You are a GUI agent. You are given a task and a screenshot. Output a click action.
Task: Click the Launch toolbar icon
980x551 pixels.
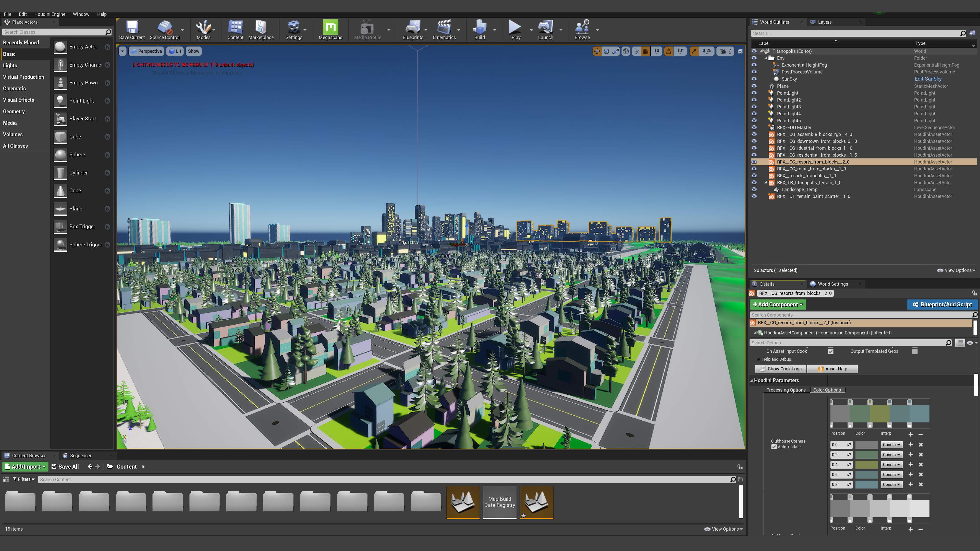[545, 30]
